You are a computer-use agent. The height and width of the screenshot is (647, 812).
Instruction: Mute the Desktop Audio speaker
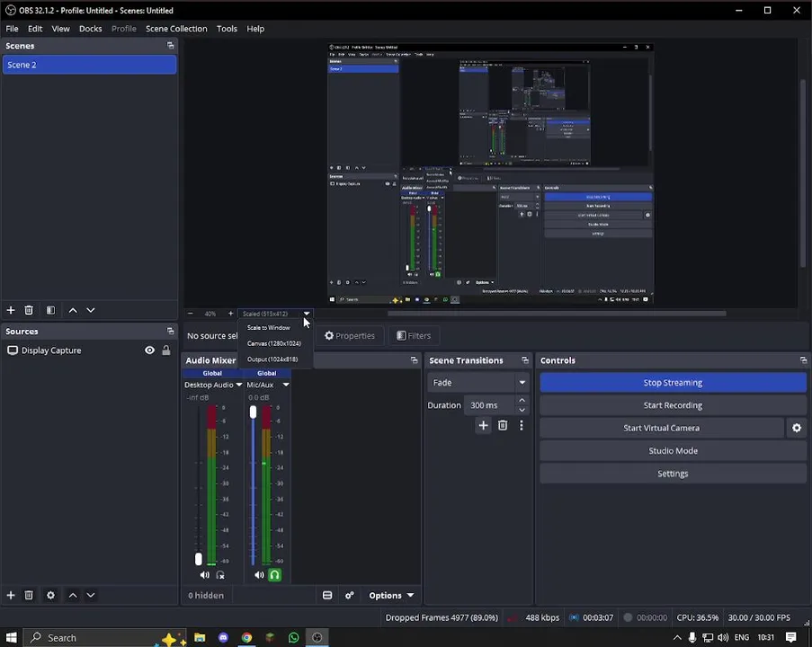pyautogui.click(x=204, y=575)
